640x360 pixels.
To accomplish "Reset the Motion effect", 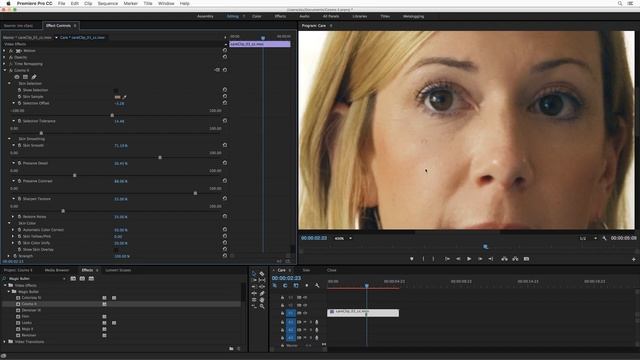I will (x=224, y=50).
